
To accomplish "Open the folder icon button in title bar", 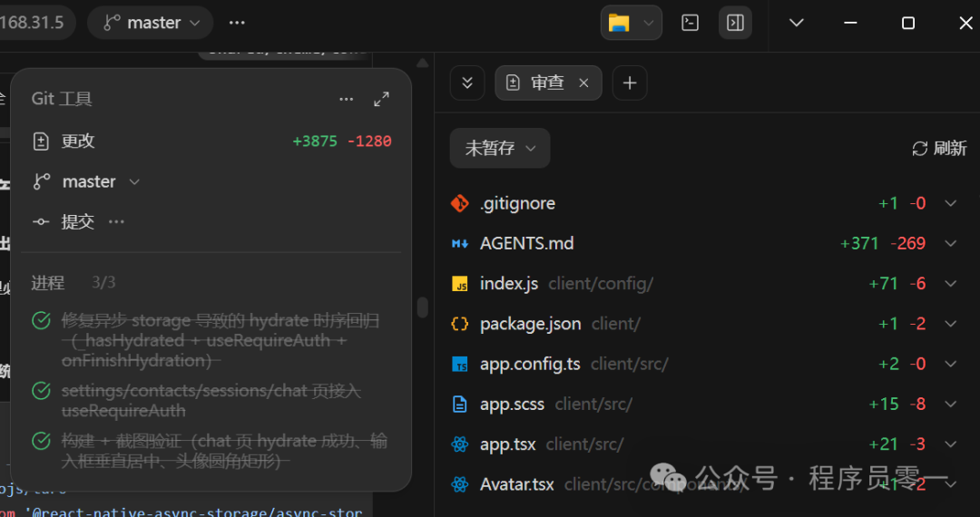I will 619,23.
